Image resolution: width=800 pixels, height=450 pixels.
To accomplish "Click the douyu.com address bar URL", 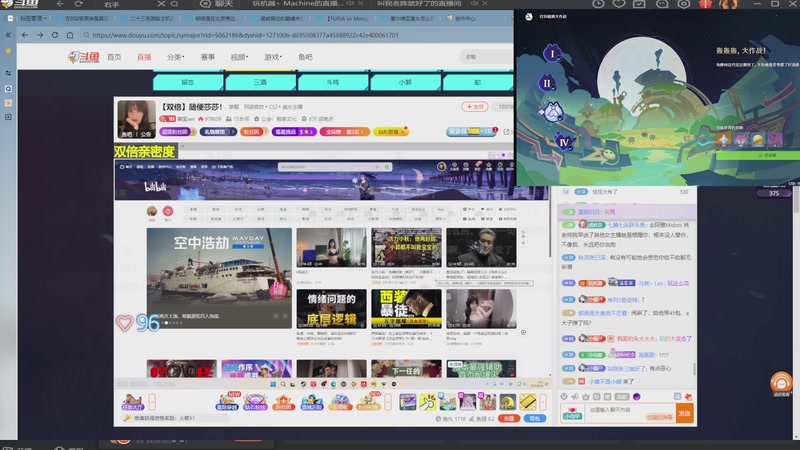I will (x=245, y=35).
